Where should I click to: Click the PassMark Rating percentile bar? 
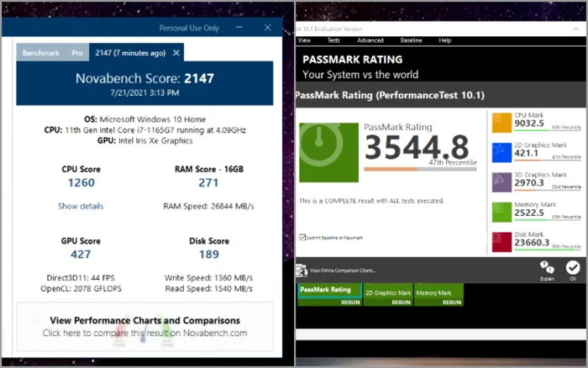[420, 169]
